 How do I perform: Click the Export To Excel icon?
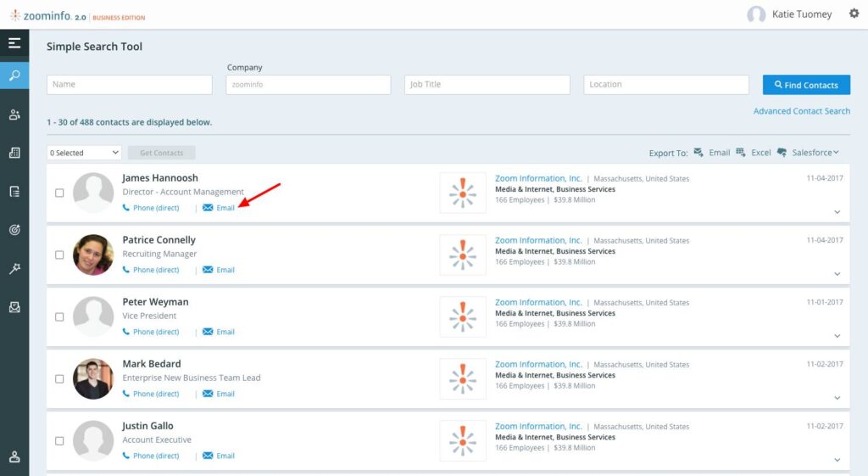(x=741, y=153)
